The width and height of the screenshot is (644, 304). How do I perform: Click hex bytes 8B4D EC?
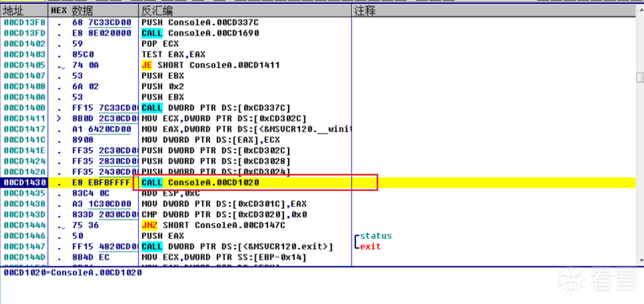91,257
